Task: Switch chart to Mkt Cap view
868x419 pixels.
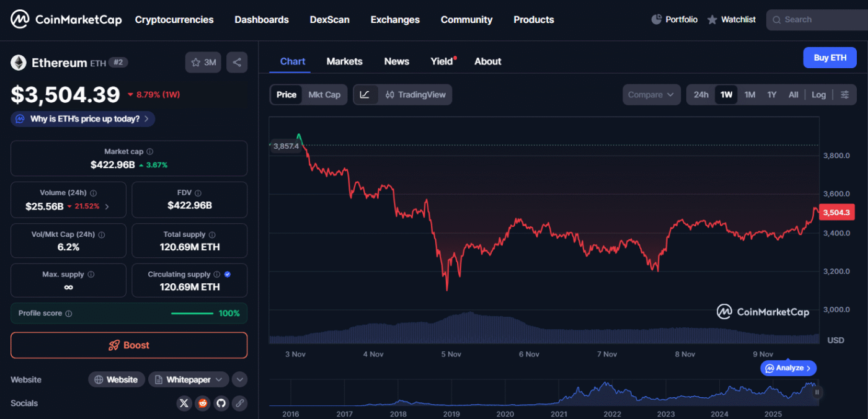Action: click(x=324, y=95)
